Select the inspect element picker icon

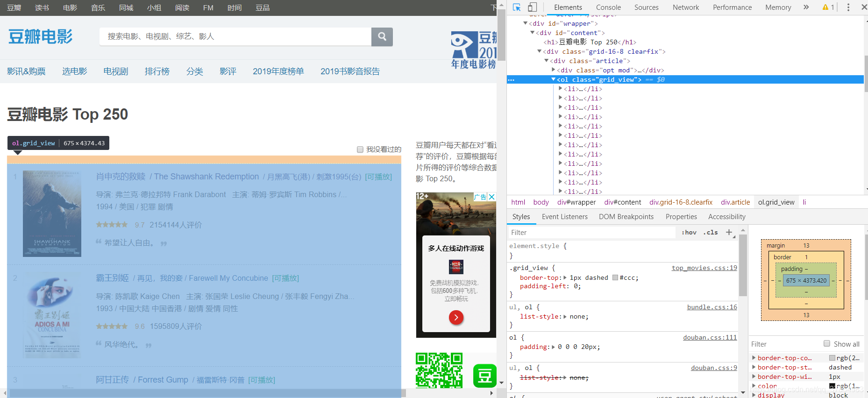pos(517,7)
